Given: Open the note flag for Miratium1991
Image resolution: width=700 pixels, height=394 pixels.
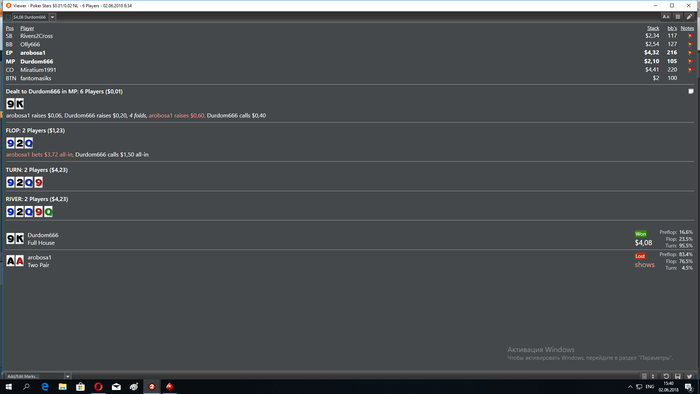Looking at the screenshot, I should (690, 70).
